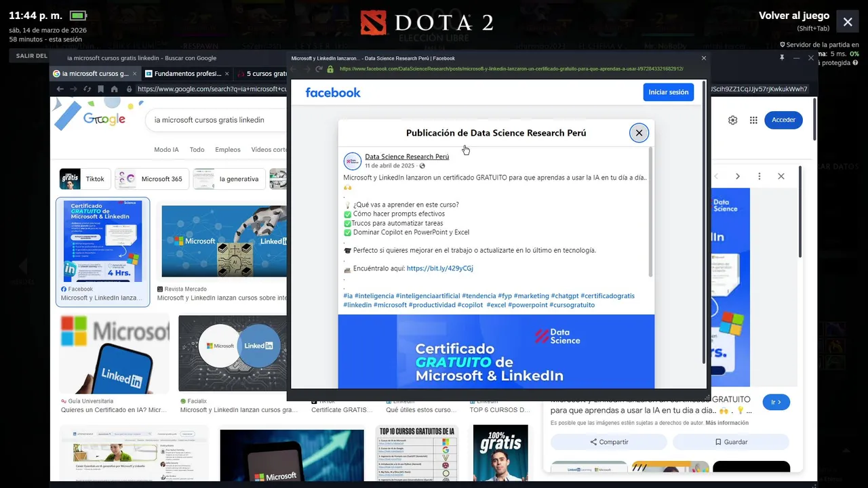
Task: Open the 'Top 10 cursos gratuitos de IA' image
Action: point(417,453)
